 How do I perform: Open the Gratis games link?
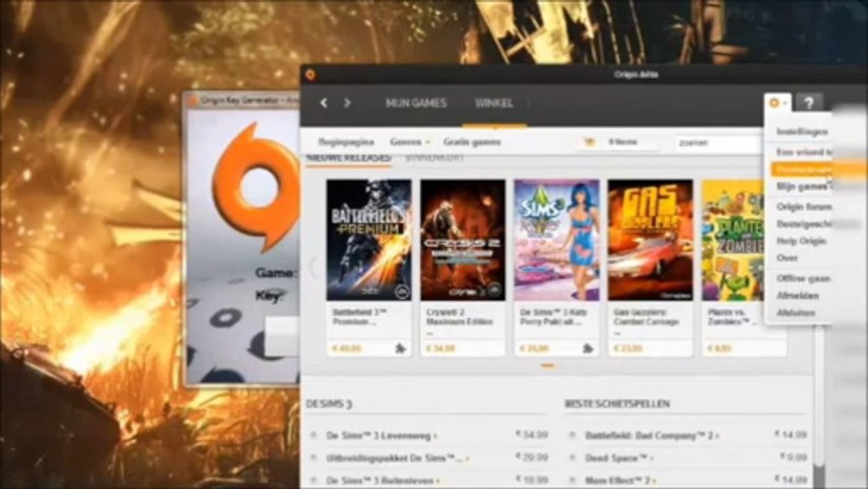472,143
